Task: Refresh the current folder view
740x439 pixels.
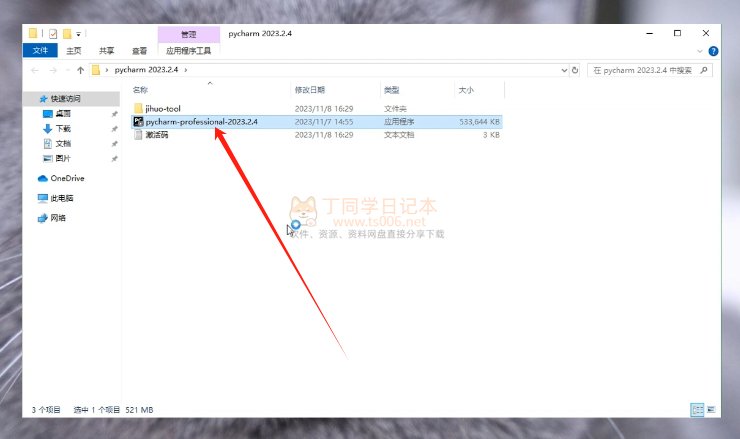Action: point(575,70)
